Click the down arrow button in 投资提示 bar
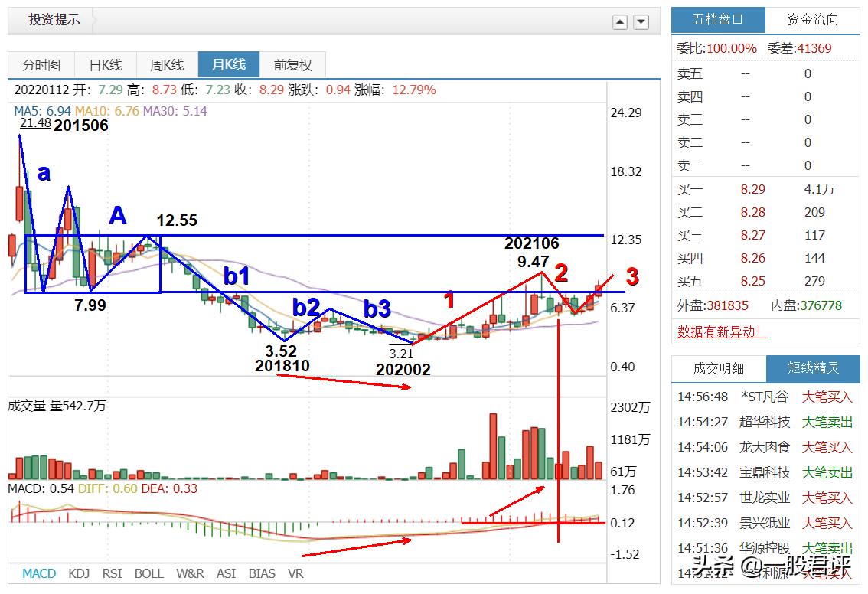The height and width of the screenshot is (594, 868). coord(641,22)
